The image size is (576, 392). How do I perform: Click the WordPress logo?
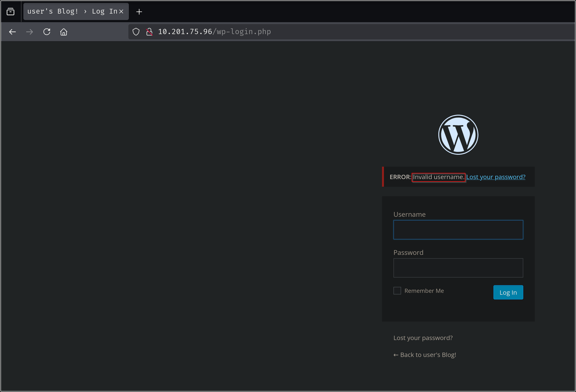(458, 135)
